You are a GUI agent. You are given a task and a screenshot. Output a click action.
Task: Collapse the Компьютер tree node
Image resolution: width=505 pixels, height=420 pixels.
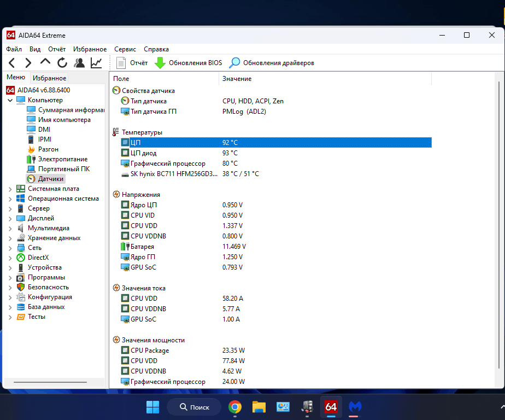click(x=10, y=100)
